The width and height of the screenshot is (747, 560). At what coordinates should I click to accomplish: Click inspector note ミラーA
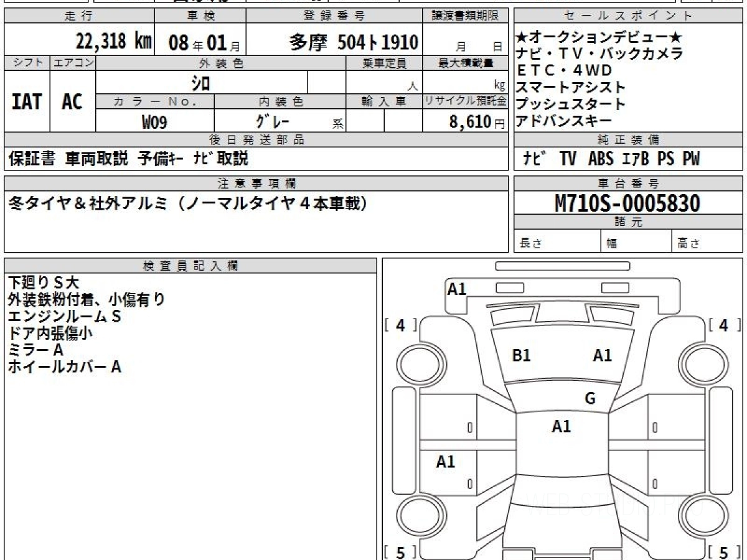tap(35, 350)
